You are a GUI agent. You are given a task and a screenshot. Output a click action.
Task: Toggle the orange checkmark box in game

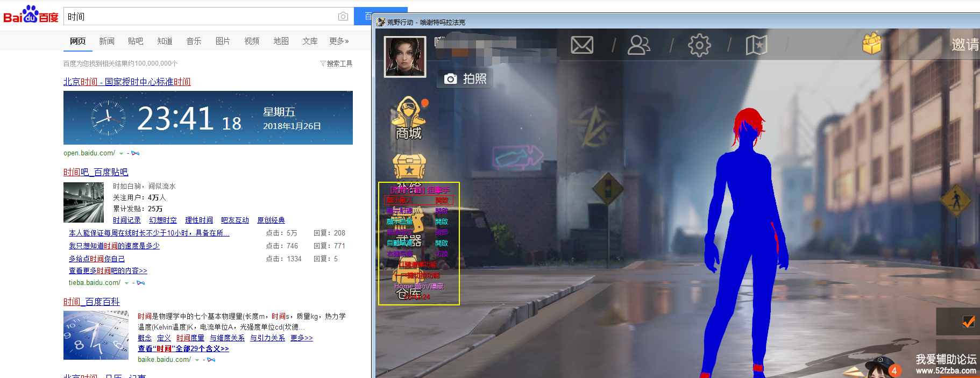(968, 322)
